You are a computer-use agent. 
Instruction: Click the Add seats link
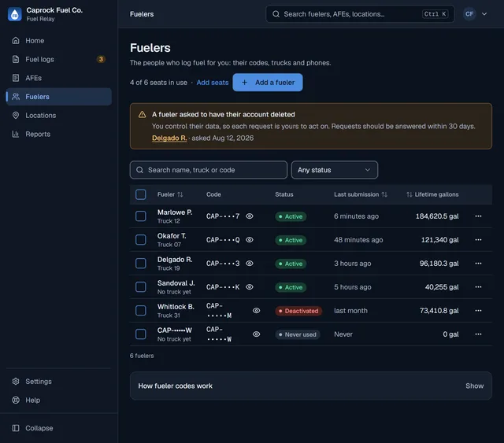tap(213, 83)
